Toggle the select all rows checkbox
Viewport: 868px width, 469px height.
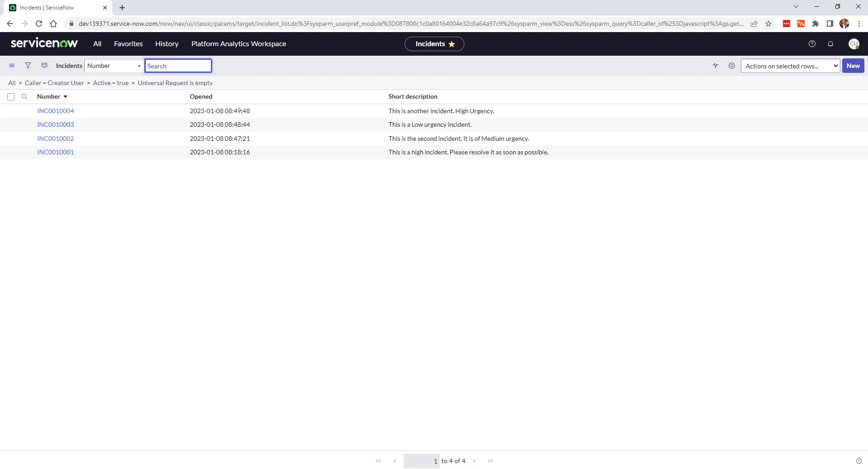11,96
